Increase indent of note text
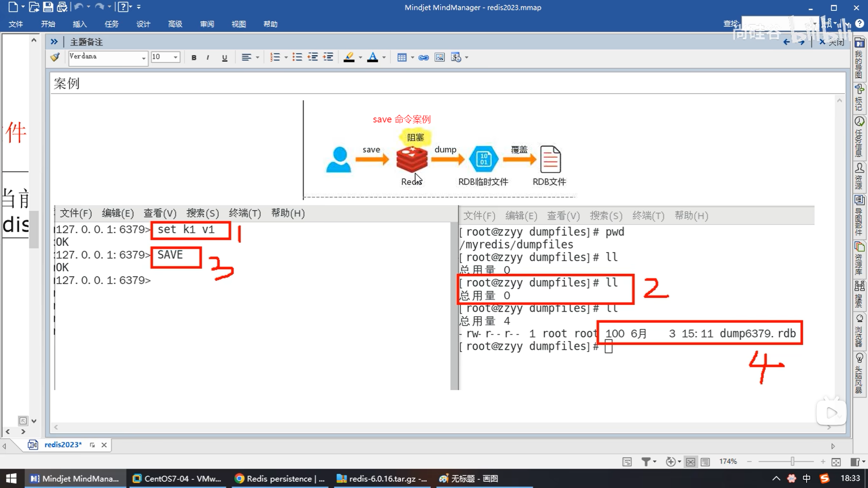 pyautogui.click(x=328, y=57)
